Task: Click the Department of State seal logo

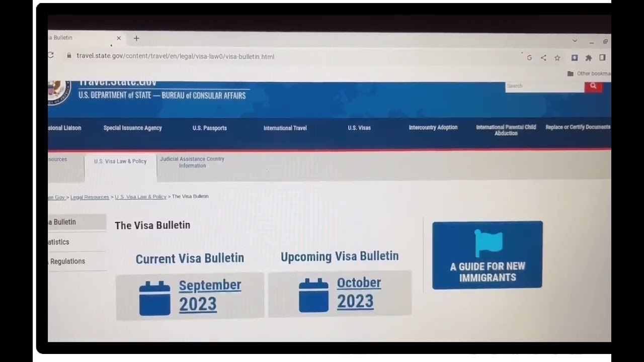Action: coord(59,93)
